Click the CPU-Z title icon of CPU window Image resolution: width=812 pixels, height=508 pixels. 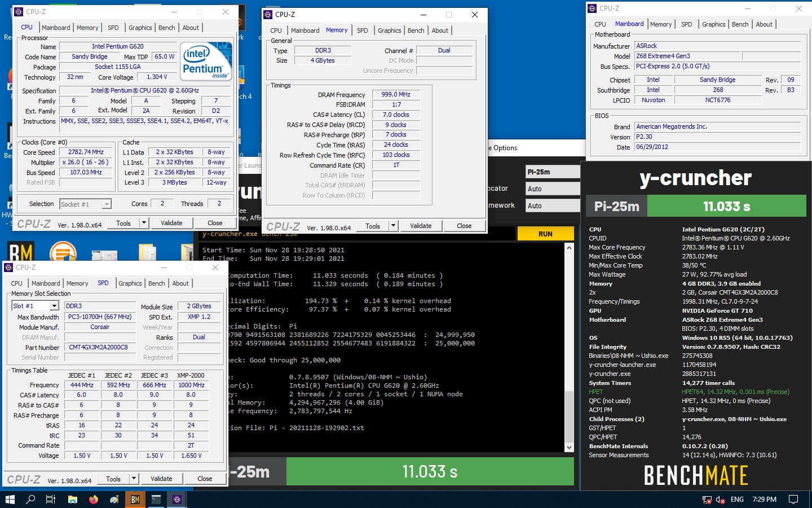[19, 11]
